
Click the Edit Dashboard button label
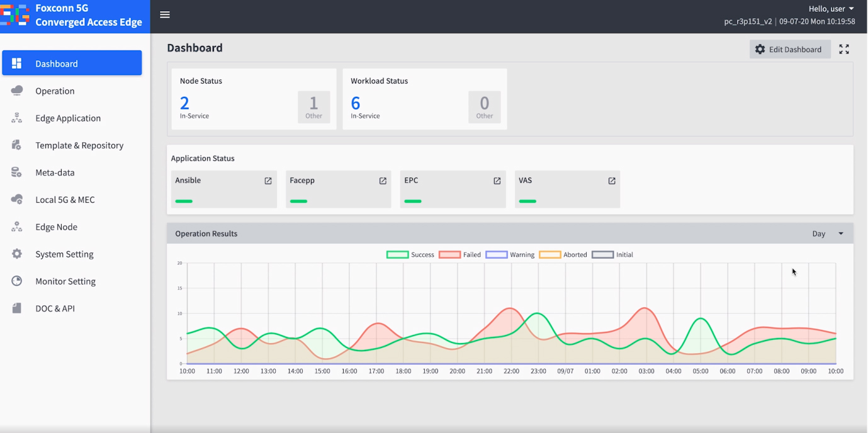coord(795,49)
